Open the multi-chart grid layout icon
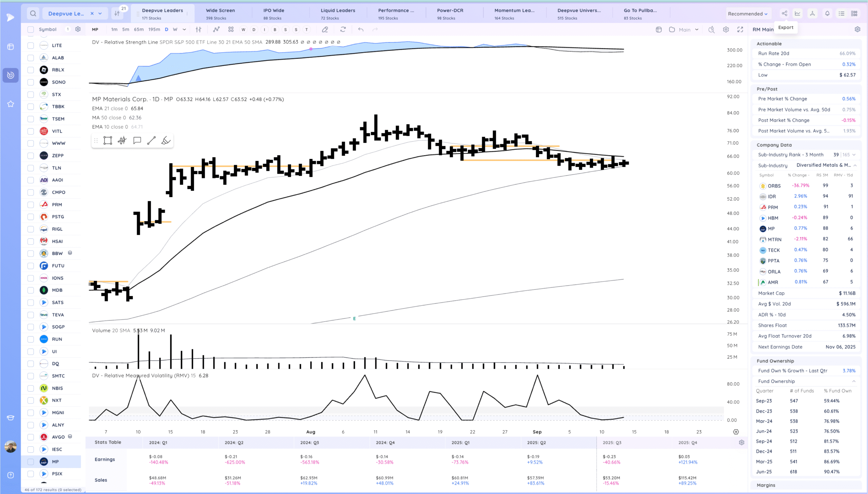 231,29
